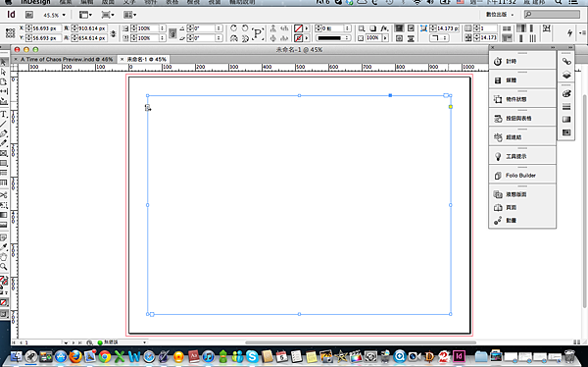Viewport: 588px width, 367px height.
Task: Toggle the view mode button in toolbox
Action: point(4,314)
